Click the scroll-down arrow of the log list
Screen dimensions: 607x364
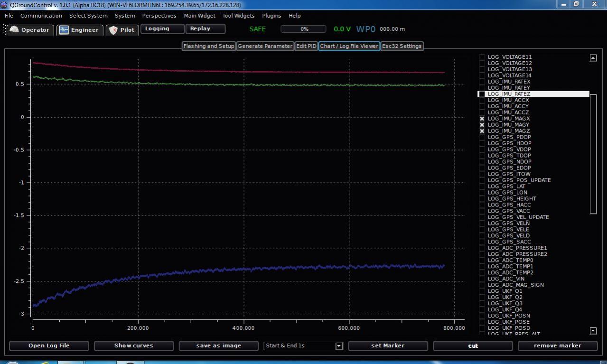593,331
